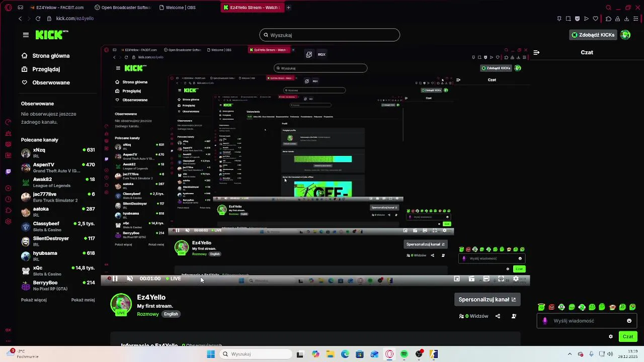Open the emoji picker in chat input

(629, 321)
